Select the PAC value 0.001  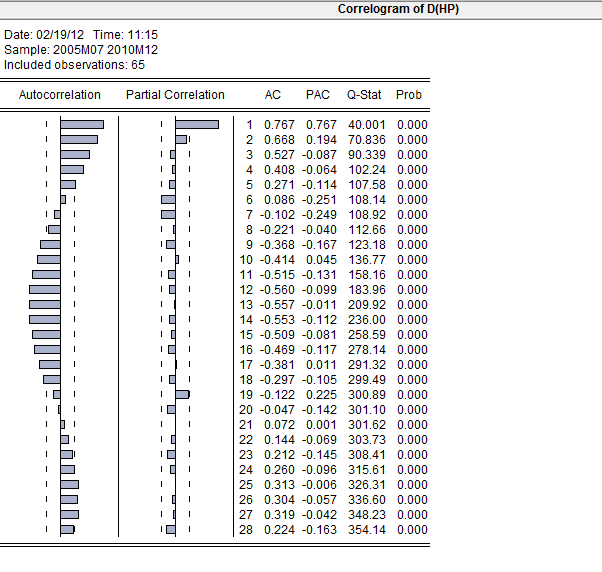321,425
